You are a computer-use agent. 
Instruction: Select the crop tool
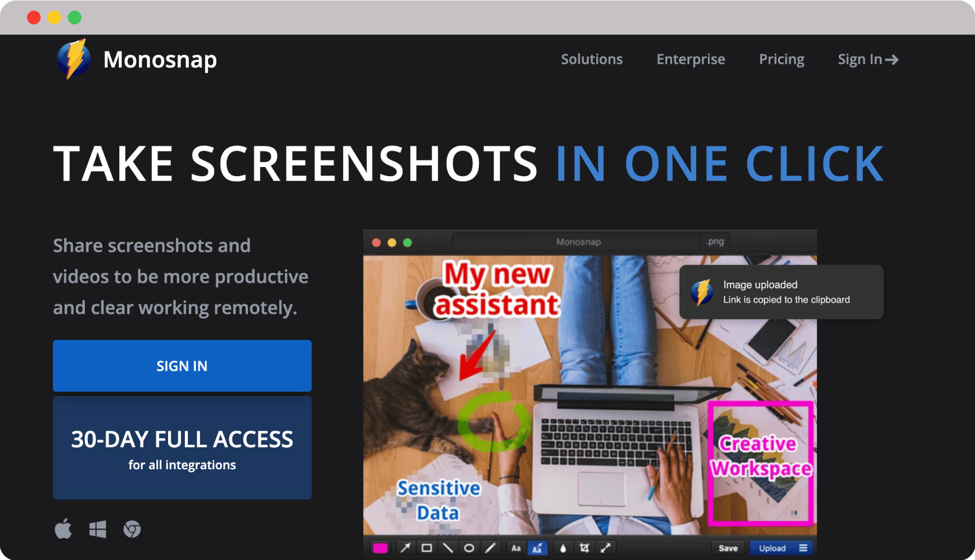pos(584,548)
